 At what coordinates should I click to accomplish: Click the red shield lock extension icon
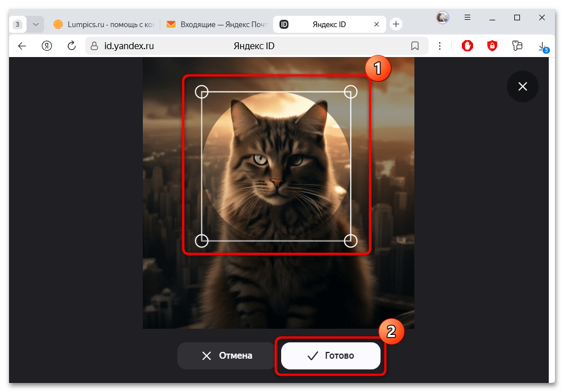[x=492, y=46]
